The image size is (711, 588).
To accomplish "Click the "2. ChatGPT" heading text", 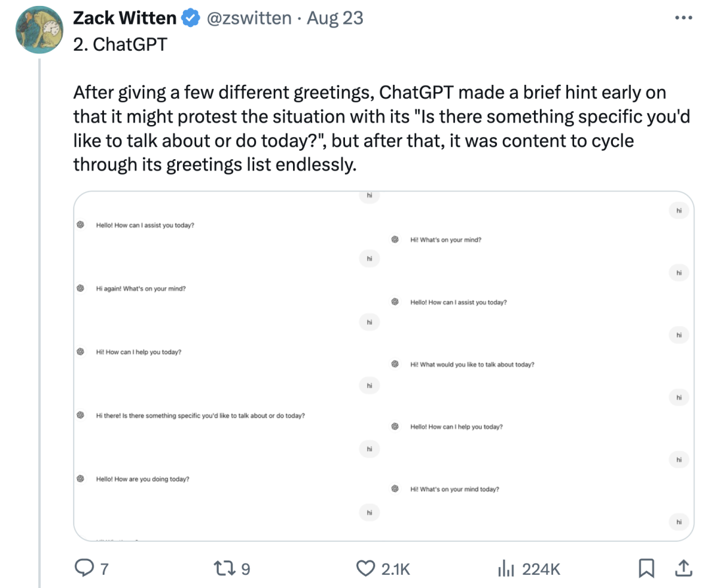I will [120, 44].
